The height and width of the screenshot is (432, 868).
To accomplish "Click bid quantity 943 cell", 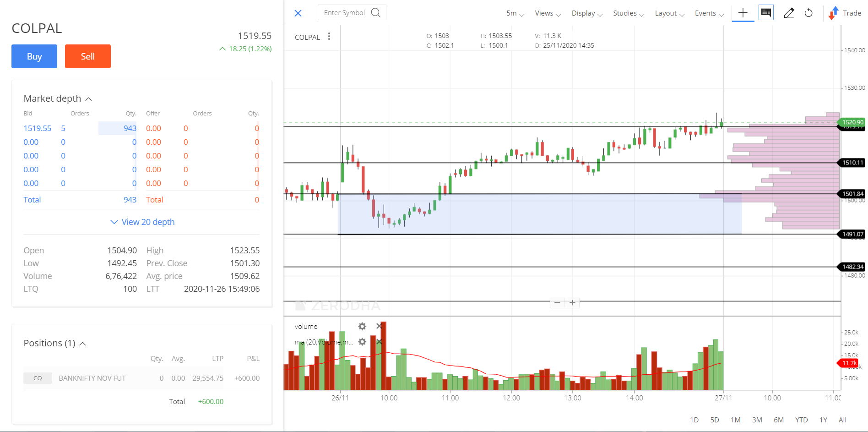I will (118, 128).
